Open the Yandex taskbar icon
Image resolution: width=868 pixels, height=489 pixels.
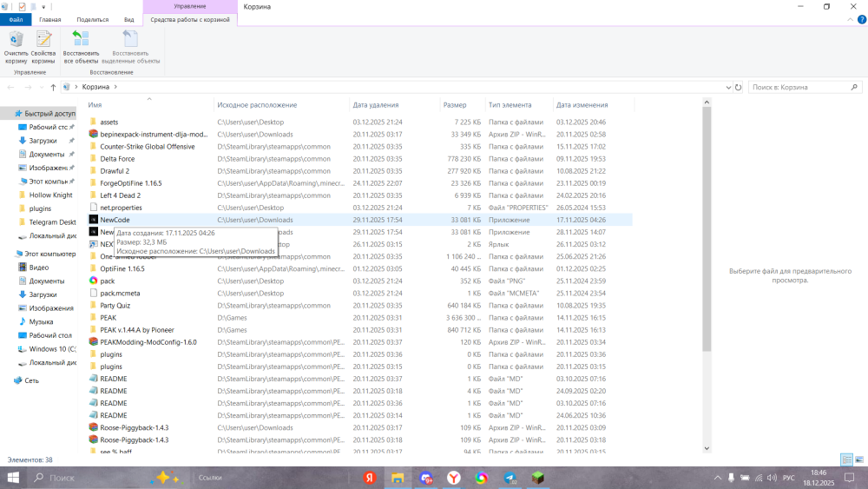click(370, 478)
